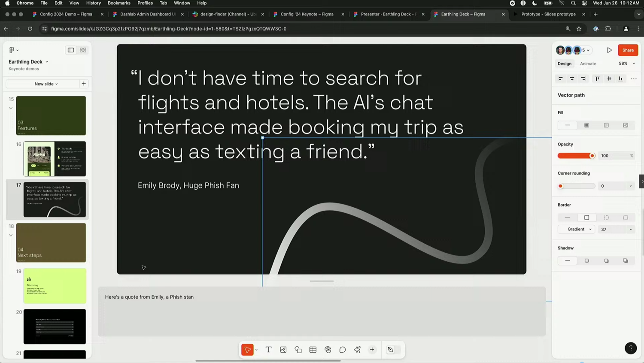The height and width of the screenshot is (363, 644).
Task: Select the Shapes tool
Action: pos(298,350)
